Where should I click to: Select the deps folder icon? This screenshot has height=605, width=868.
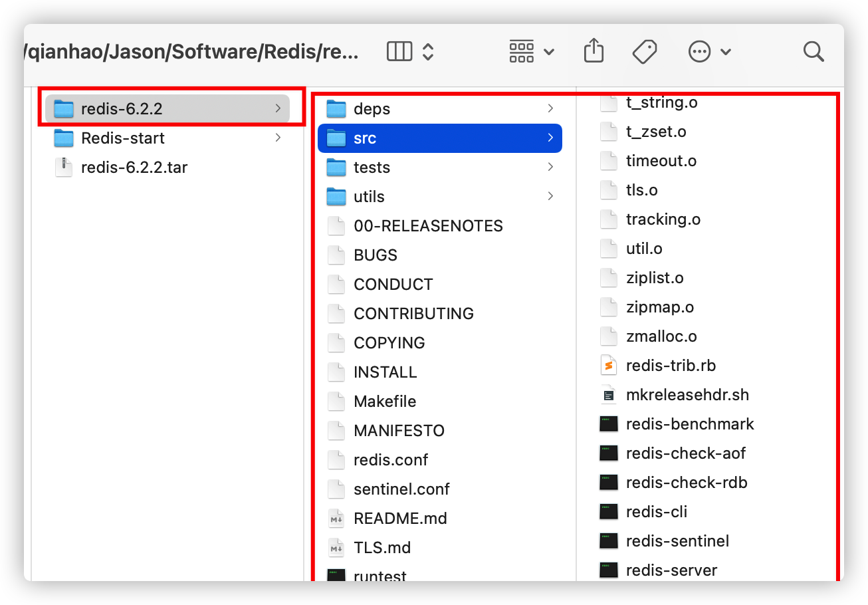coord(337,108)
